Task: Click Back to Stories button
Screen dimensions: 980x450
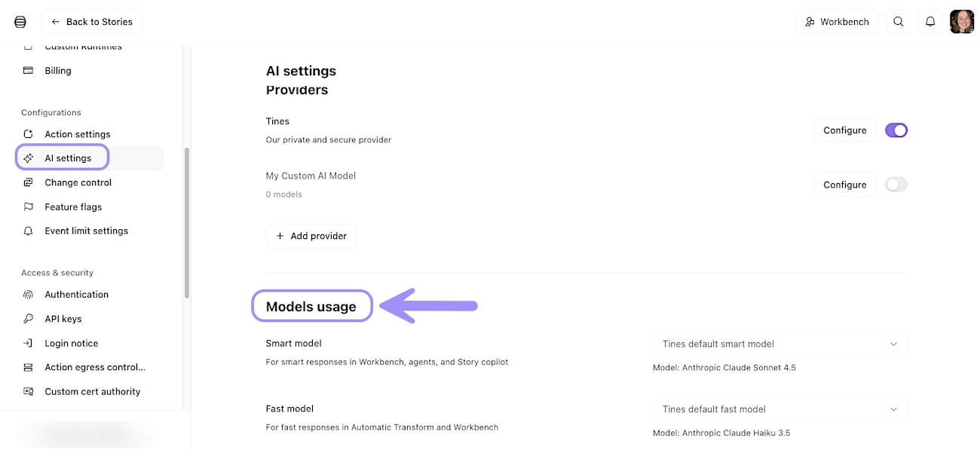Action: point(92,22)
